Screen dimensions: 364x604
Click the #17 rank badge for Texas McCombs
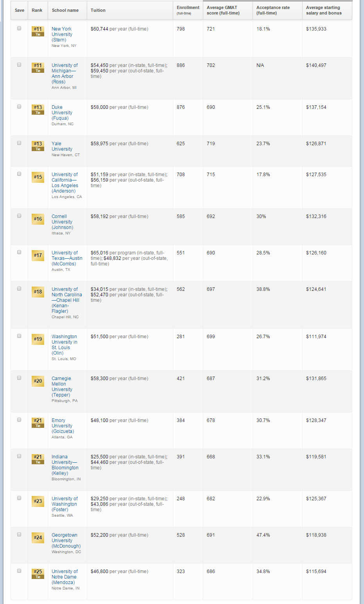(x=38, y=256)
